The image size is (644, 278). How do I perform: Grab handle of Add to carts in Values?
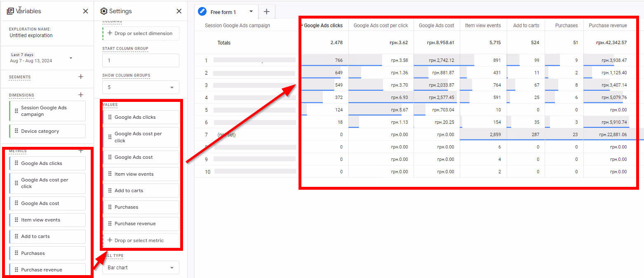tap(110, 191)
